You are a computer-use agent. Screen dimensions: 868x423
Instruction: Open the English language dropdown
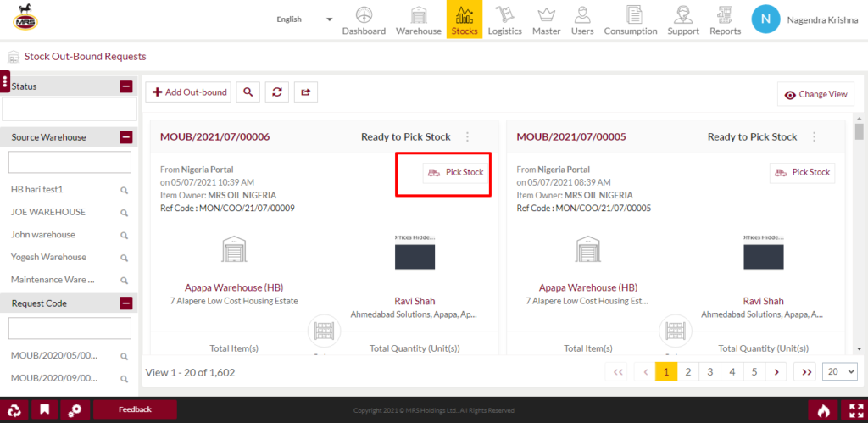pos(304,19)
